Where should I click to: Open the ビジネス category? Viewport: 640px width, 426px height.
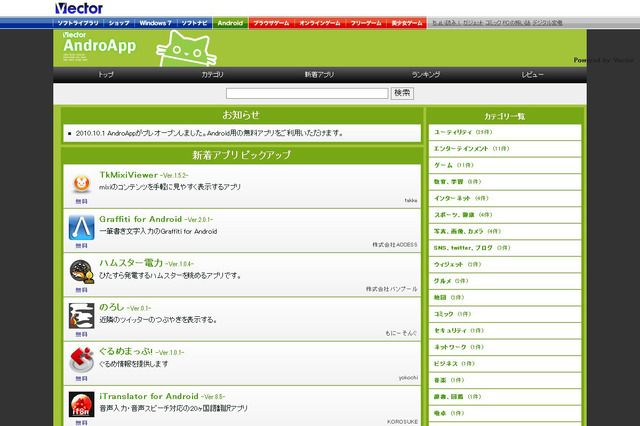point(505,364)
